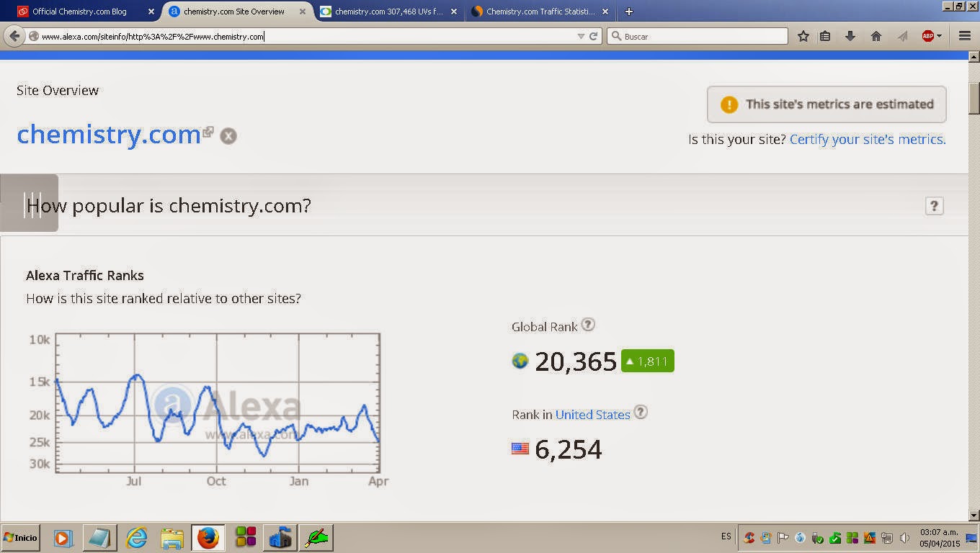Launch Windows Media Player from taskbar
This screenshot has height=553, width=980.
pos(63,537)
